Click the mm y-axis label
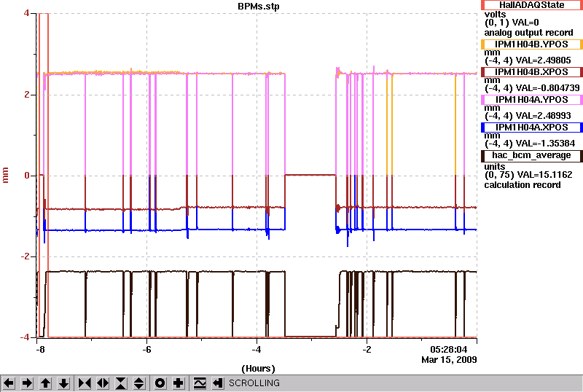The image size is (583, 392). [x=5, y=176]
